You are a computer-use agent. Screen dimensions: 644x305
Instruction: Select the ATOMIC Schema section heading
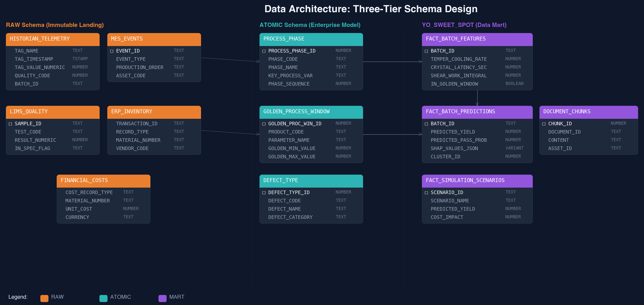(310, 25)
